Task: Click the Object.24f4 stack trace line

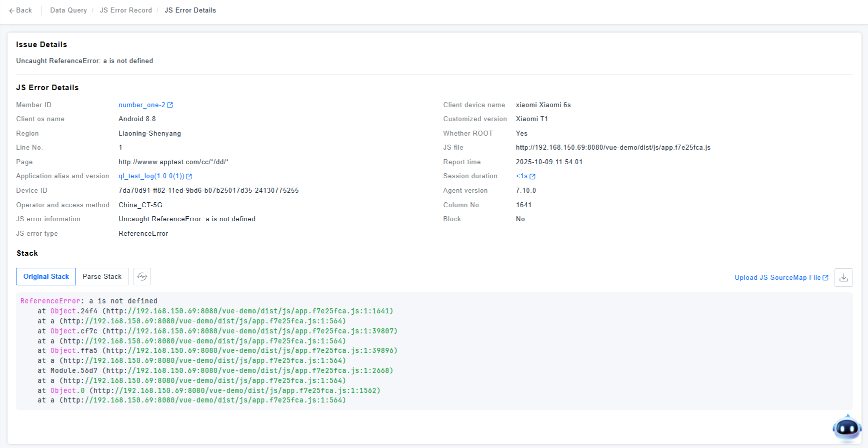Action: 215,311
